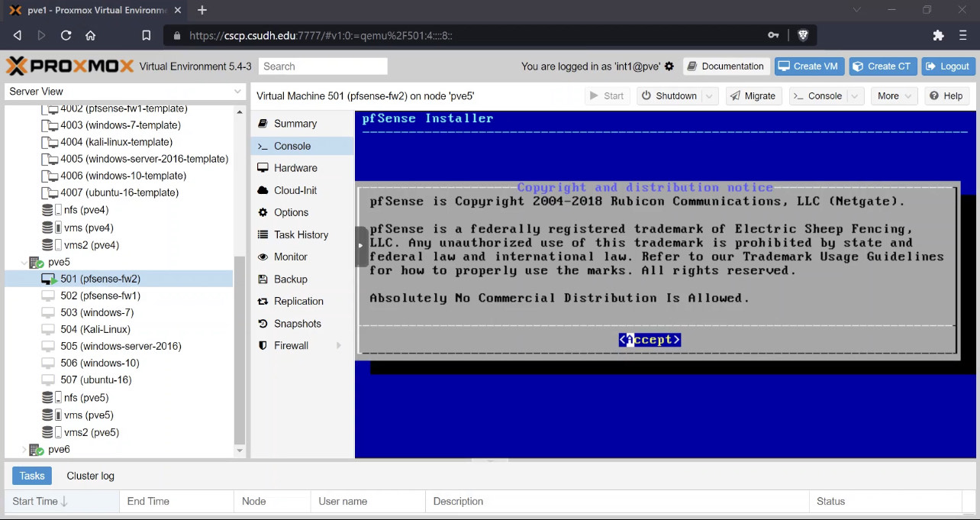
Task: Select Accept in the pfSense installer
Action: coord(650,340)
